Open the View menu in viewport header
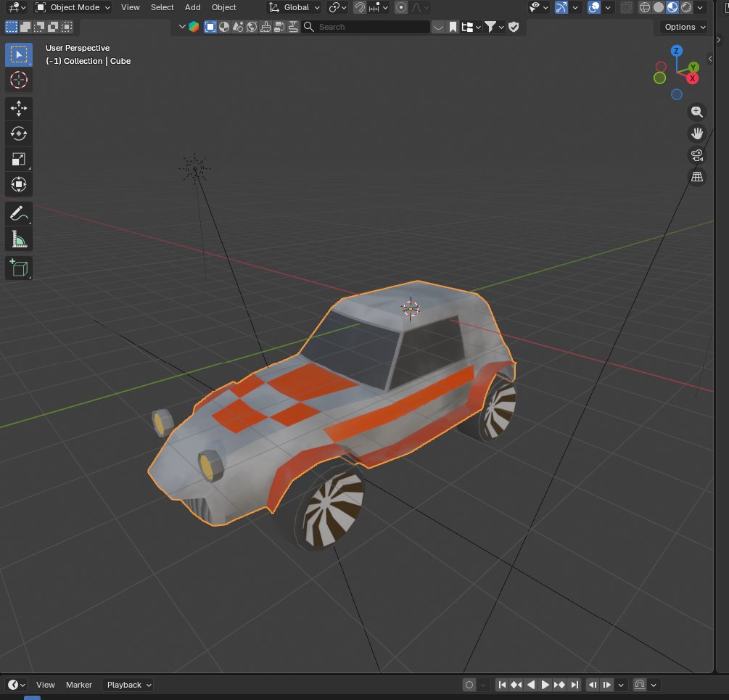Screen dimensions: 729x700 (130, 7)
